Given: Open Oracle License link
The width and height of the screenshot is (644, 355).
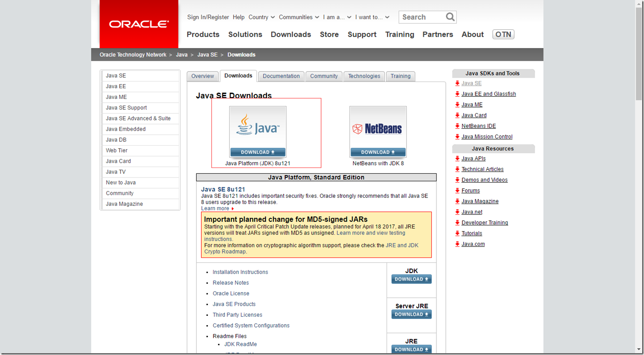Looking at the screenshot, I should tap(231, 294).
